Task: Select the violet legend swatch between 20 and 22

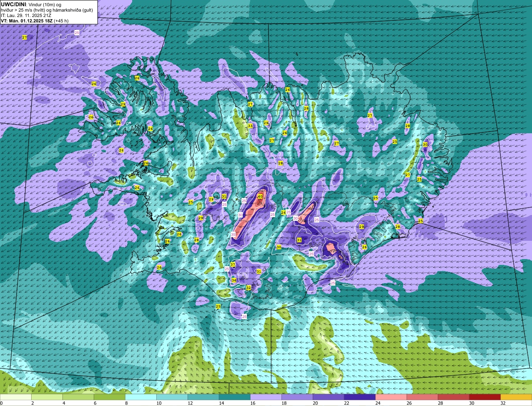Action: [x=328, y=397]
